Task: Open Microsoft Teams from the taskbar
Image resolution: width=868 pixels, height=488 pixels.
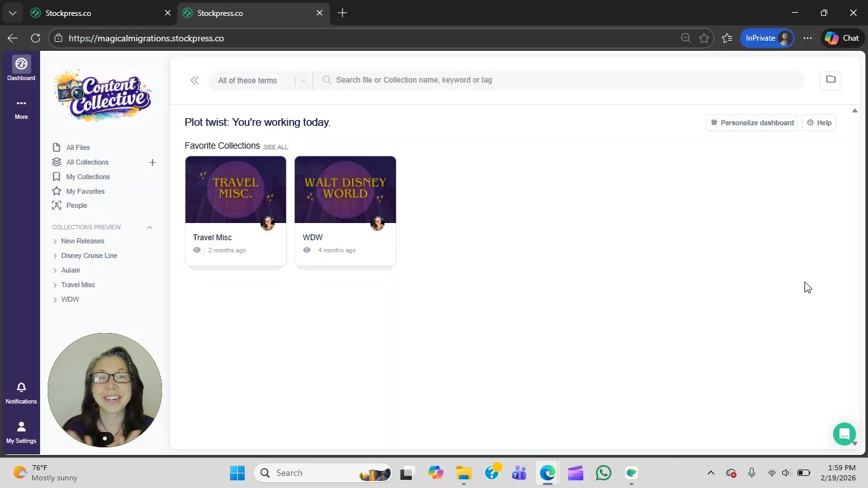Action: pyautogui.click(x=519, y=473)
